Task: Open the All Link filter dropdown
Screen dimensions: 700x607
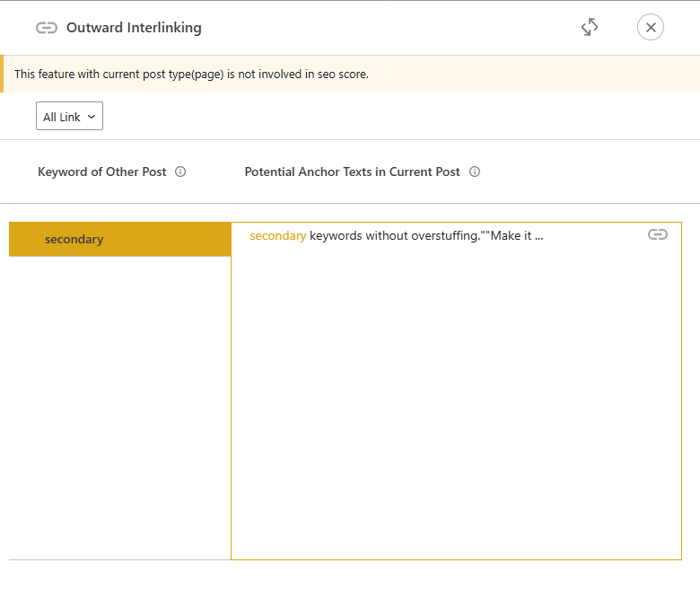Action: pyautogui.click(x=69, y=116)
